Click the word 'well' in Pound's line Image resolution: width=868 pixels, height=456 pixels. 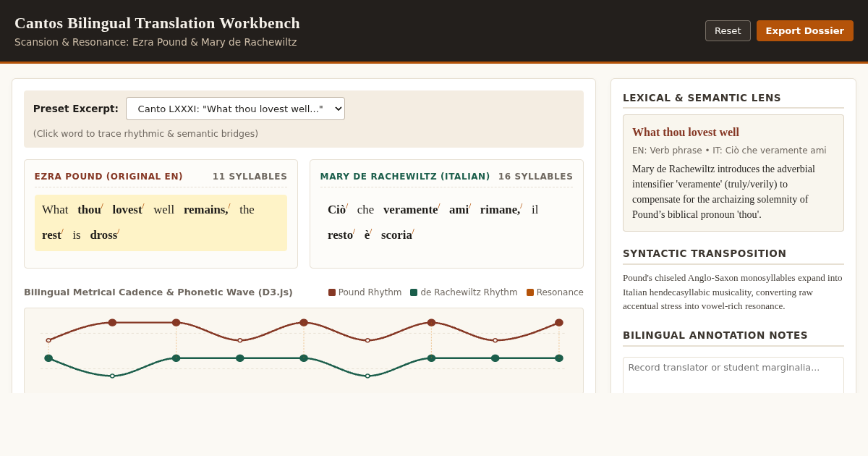click(x=163, y=210)
